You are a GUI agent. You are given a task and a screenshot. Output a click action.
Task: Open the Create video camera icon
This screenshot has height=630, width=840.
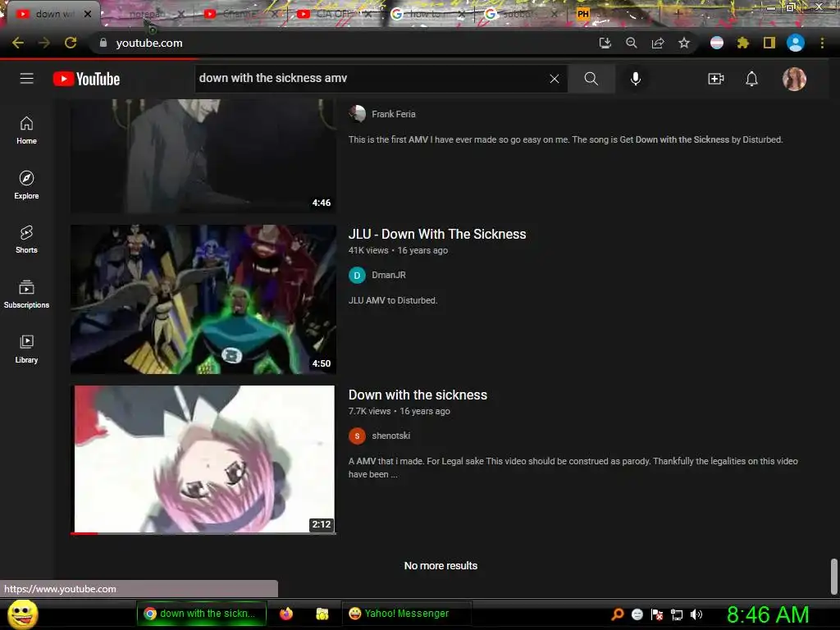pos(715,79)
